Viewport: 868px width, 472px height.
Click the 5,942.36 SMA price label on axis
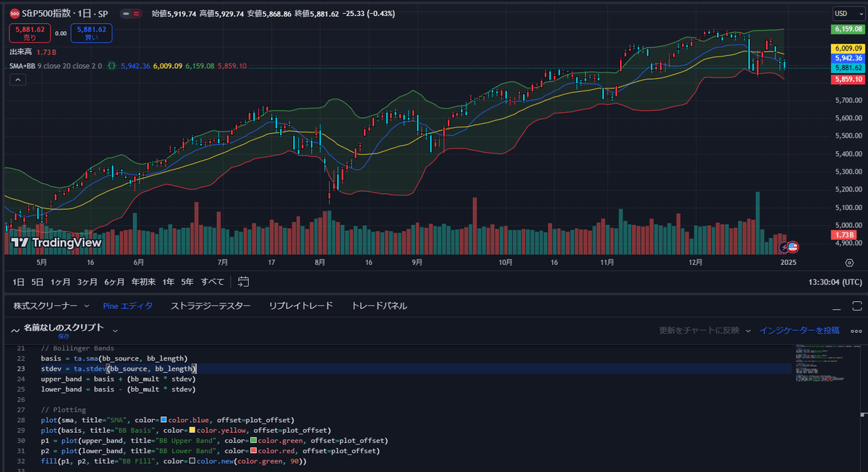[847, 58]
